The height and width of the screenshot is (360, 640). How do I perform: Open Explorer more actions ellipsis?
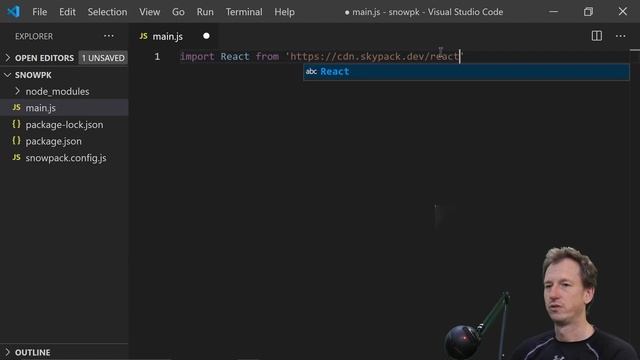(109, 36)
